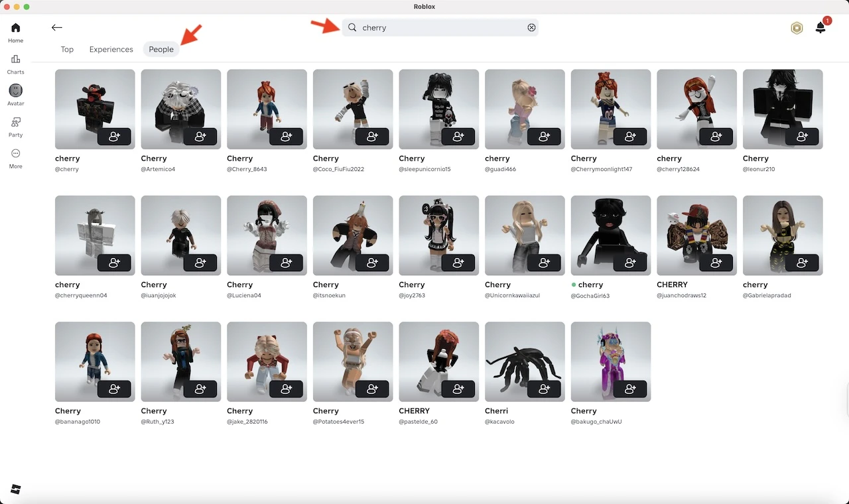
Task: Go to Home in the sidebar
Action: (x=15, y=32)
